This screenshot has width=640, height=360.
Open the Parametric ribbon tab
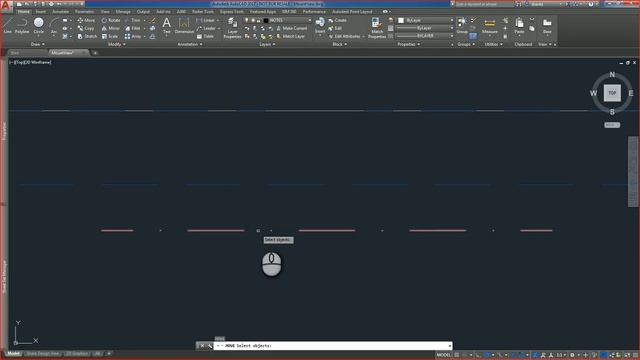[x=84, y=11]
